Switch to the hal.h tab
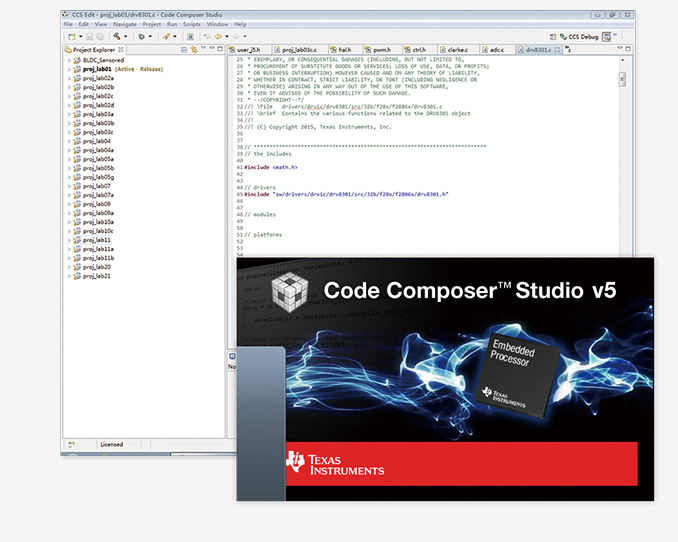 [x=345, y=50]
